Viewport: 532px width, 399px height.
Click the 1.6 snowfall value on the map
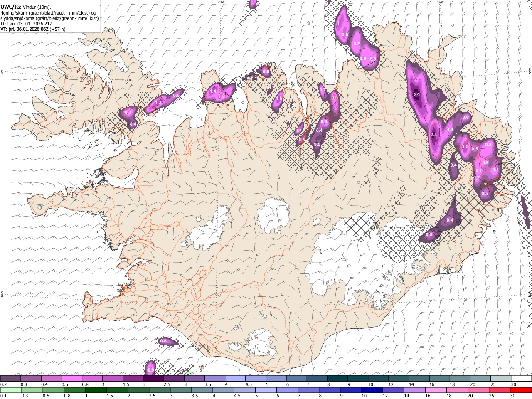280,99
